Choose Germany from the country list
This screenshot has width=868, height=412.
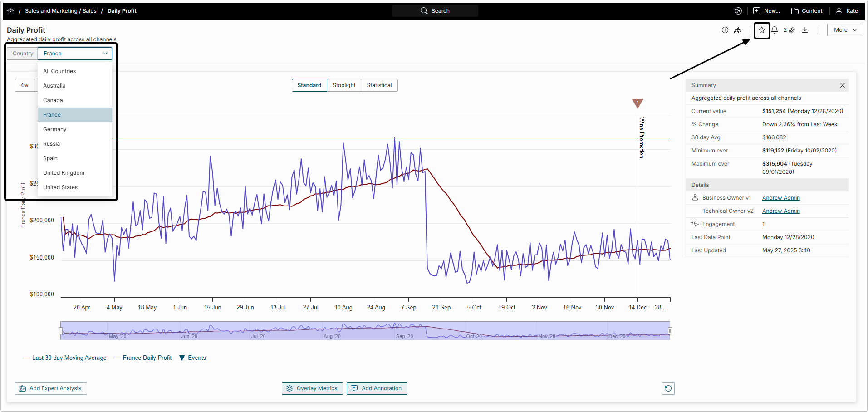[x=55, y=129]
